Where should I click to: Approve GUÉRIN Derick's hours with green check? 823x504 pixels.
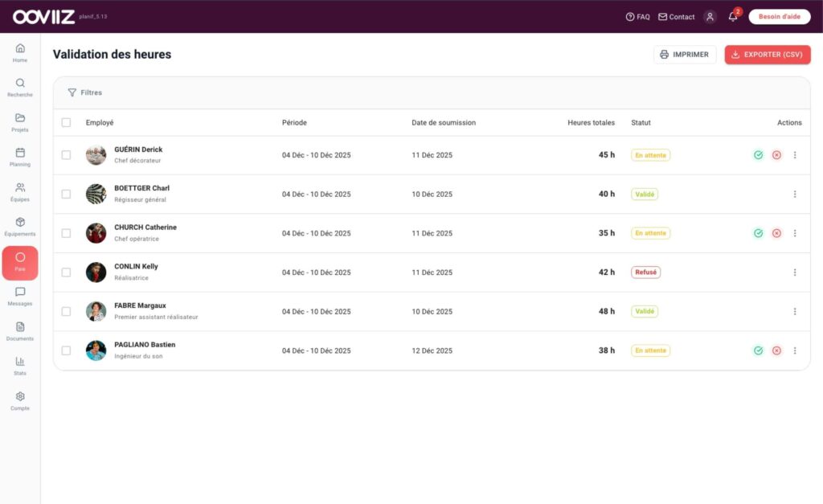(758, 155)
